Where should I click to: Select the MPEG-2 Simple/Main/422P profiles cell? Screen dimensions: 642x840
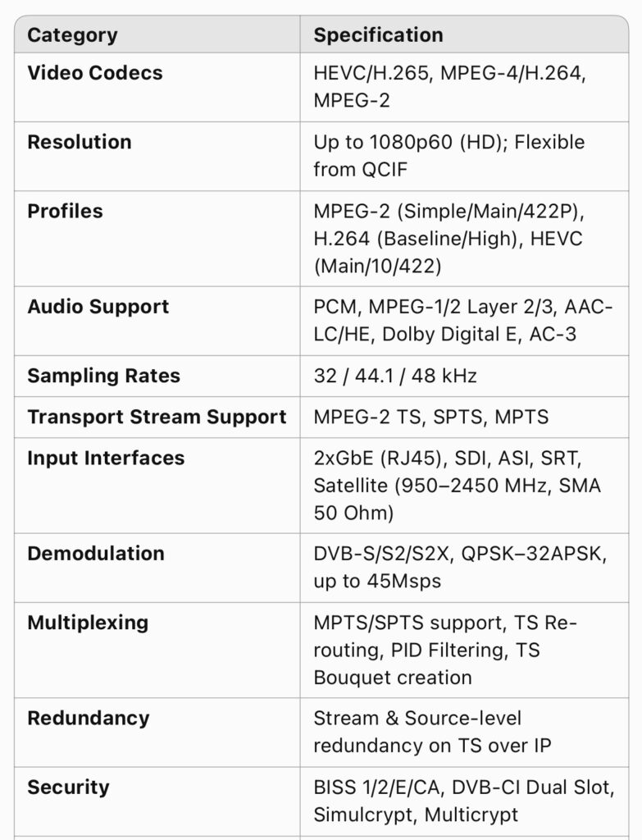pos(448,239)
